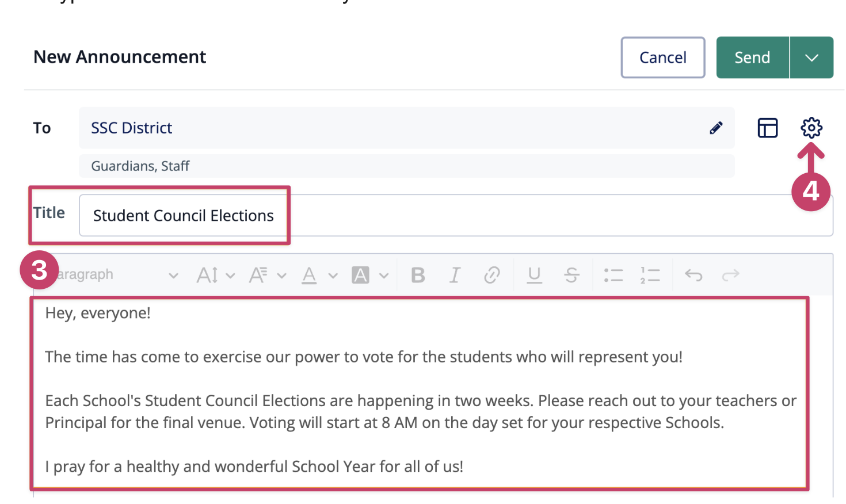The image size is (846, 504).
Task: Apply italic formatting
Action: coord(455,275)
